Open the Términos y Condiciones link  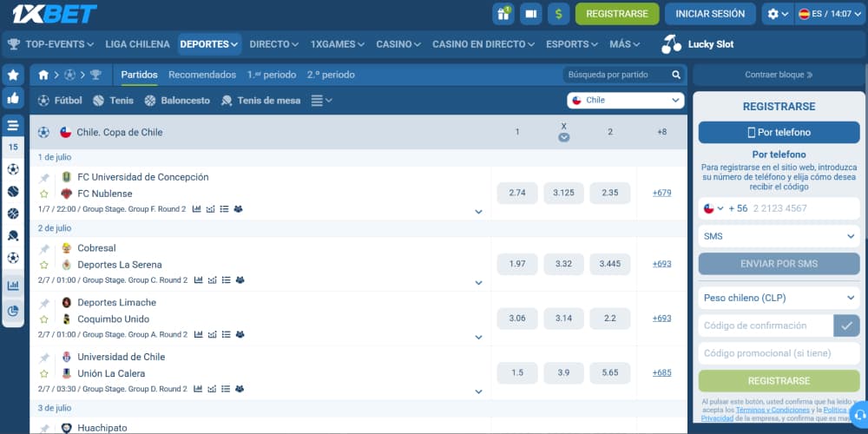pyautogui.click(x=773, y=411)
